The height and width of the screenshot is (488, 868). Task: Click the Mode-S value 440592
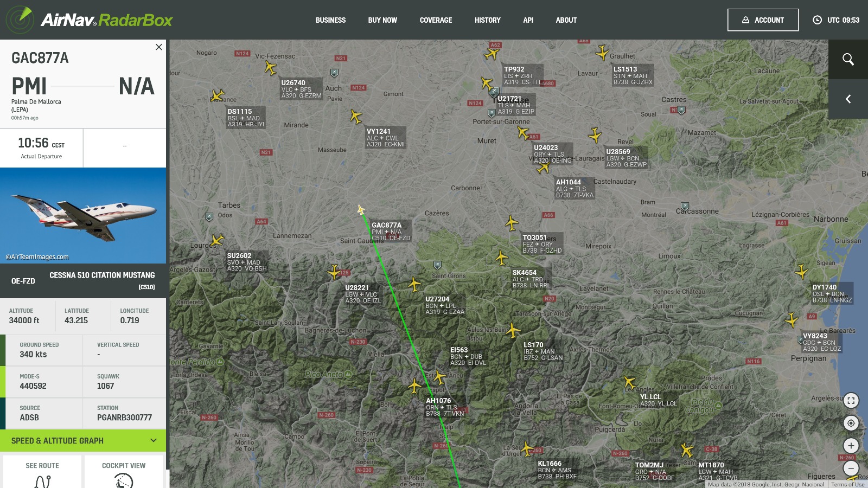pyautogui.click(x=33, y=386)
